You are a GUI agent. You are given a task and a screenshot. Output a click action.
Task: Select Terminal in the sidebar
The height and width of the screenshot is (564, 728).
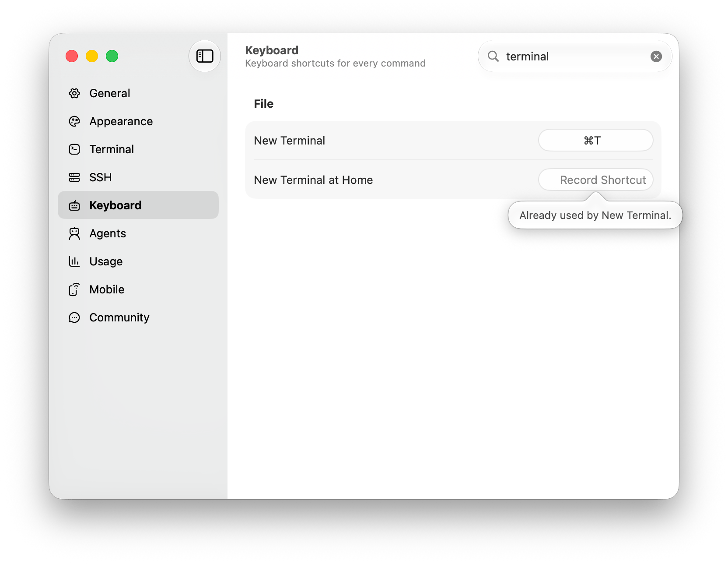point(138,149)
